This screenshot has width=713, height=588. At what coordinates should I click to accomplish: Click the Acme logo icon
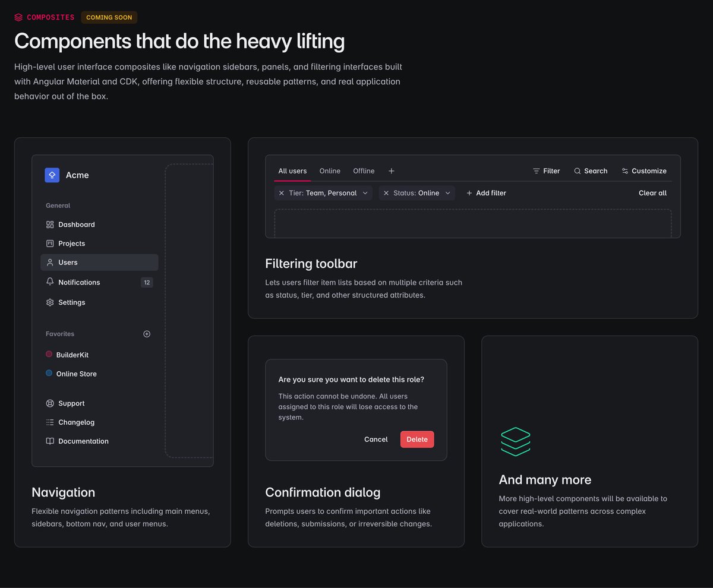(x=52, y=175)
